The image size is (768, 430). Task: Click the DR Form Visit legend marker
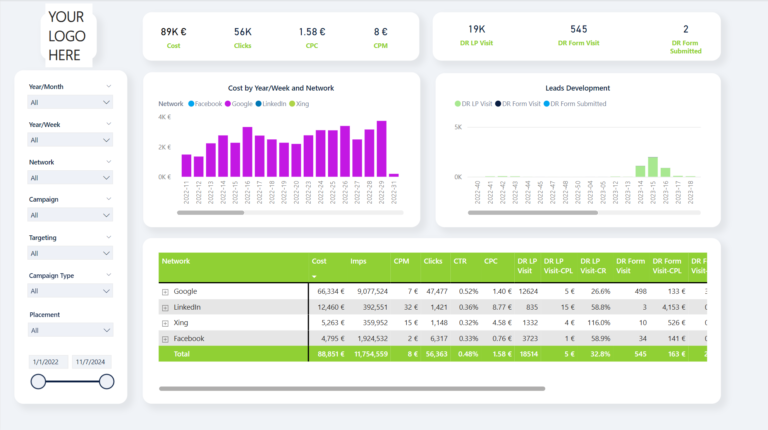498,104
